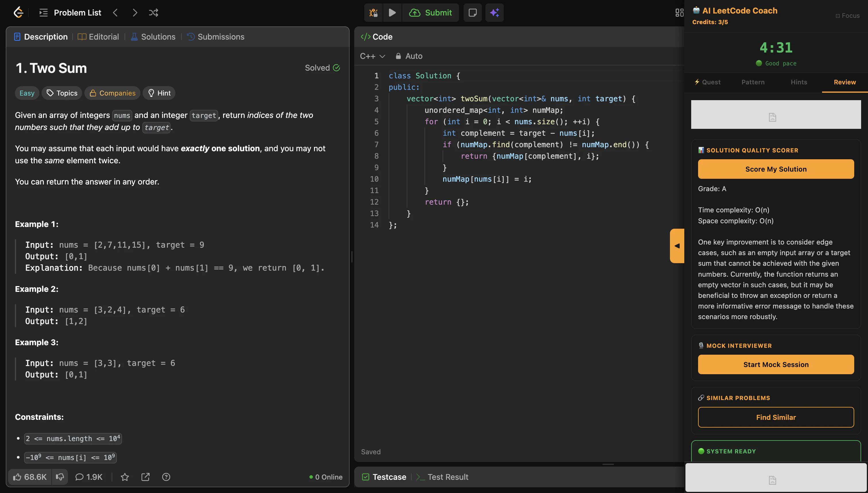Expand the Hint section
Screen dimensions: 868x493
click(x=158, y=93)
